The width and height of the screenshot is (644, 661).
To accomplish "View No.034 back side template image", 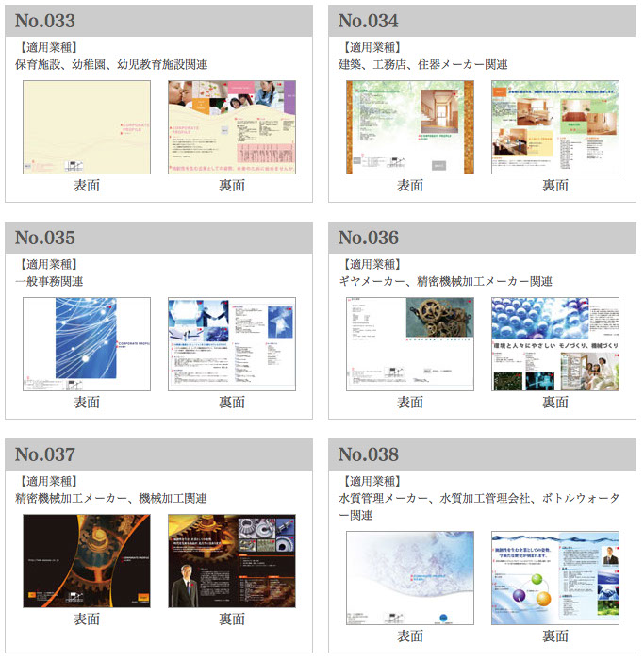I will pyautogui.click(x=555, y=127).
